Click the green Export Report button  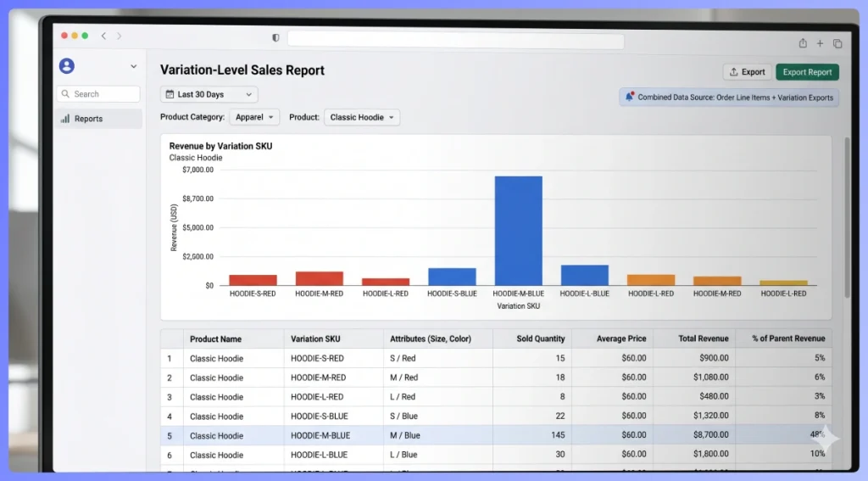point(807,72)
